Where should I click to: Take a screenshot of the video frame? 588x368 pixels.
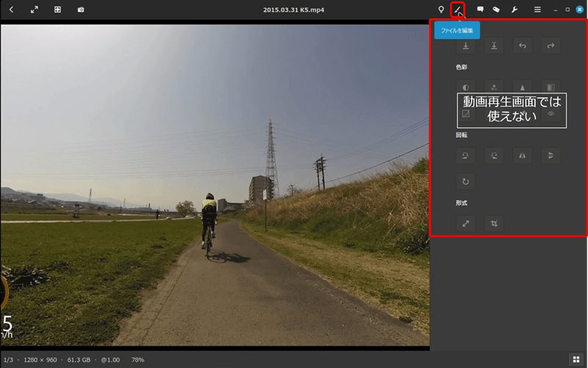[81, 10]
